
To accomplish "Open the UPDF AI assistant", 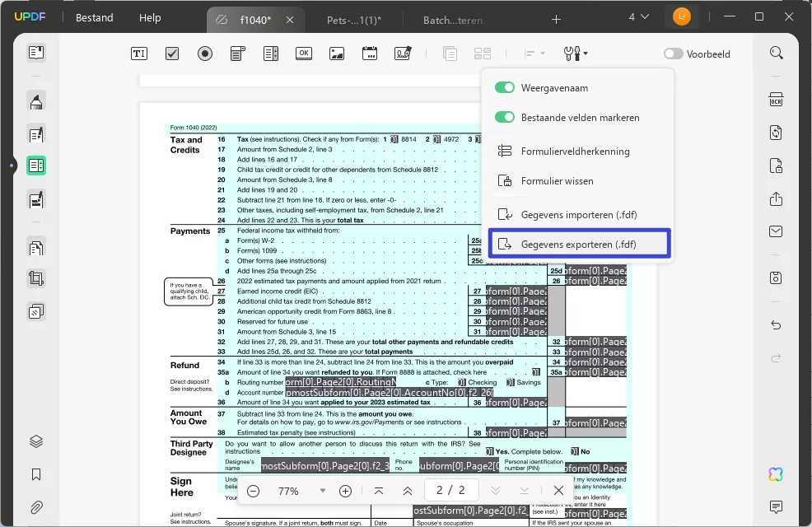I will [776, 474].
